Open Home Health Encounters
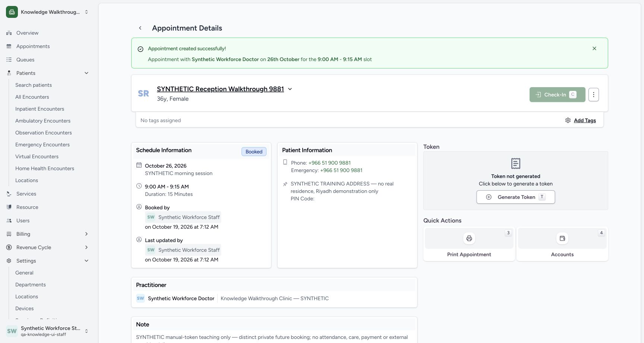The image size is (644, 343). coord(45,168)
